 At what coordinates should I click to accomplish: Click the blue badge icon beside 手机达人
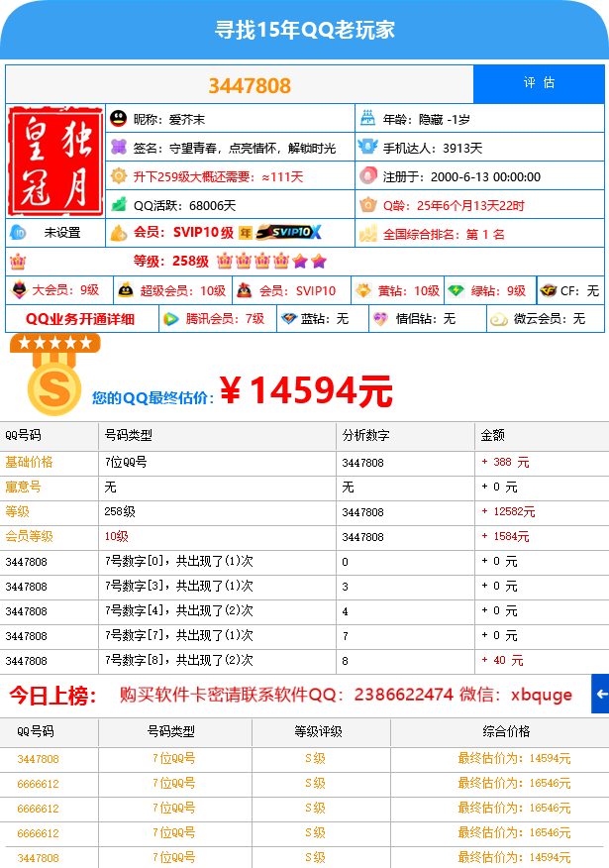pos(367,147)
